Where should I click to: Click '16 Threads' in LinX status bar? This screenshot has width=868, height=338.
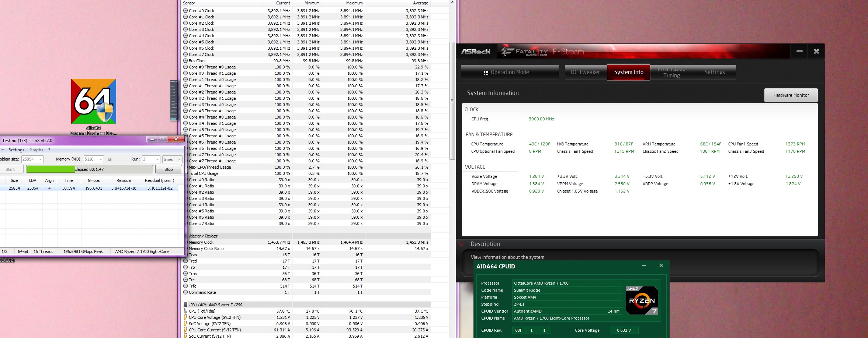coord(44,251)
